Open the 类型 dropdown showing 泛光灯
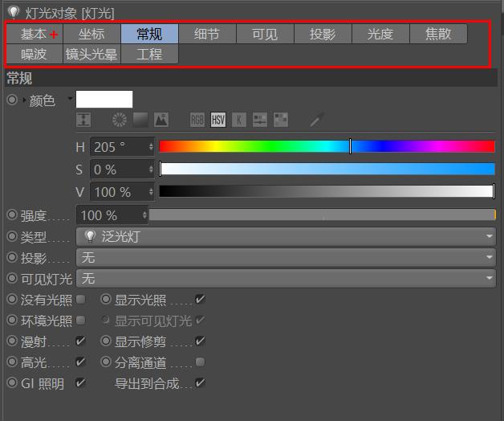 [286, 236]
